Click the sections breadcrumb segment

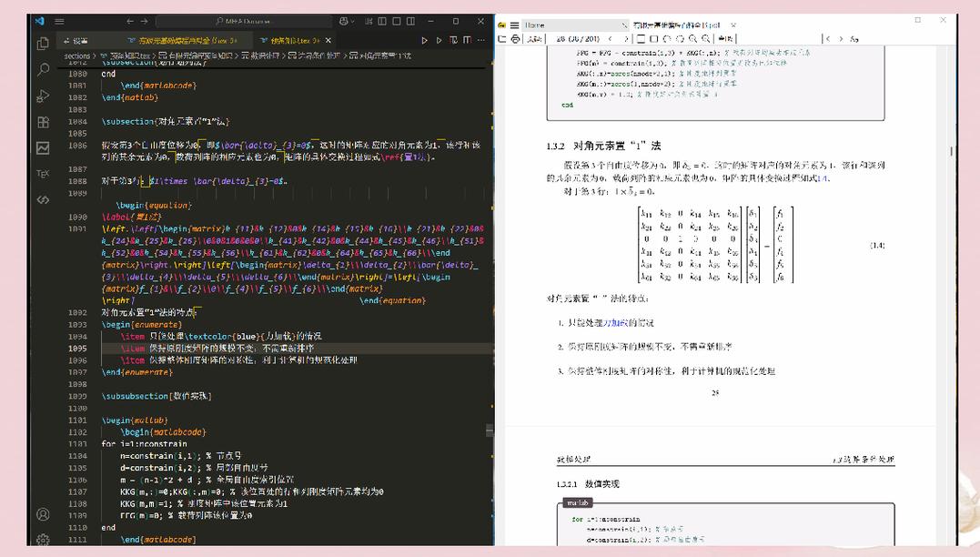[x=76, y=56]
